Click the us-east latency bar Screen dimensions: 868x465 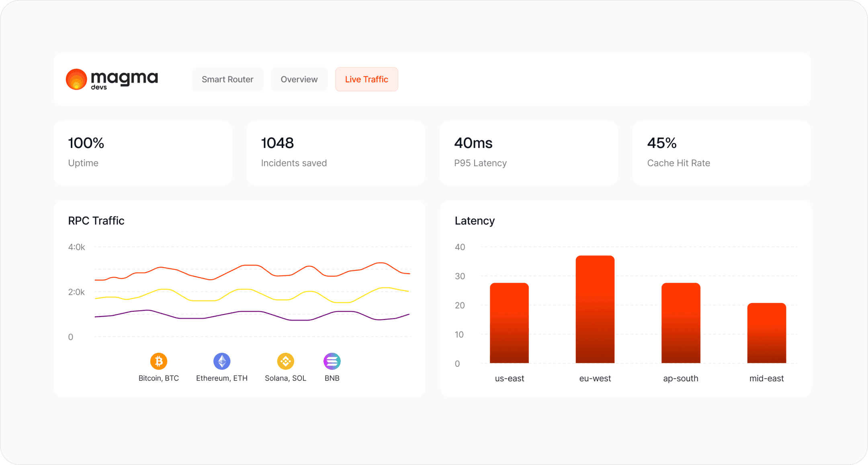509,323
